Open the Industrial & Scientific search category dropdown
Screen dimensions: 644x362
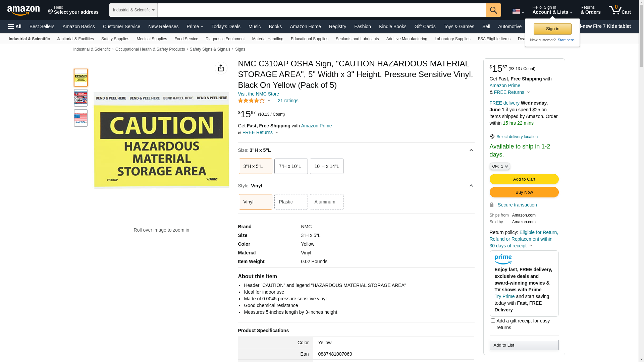pyautogui.click(x=133, y=10)
